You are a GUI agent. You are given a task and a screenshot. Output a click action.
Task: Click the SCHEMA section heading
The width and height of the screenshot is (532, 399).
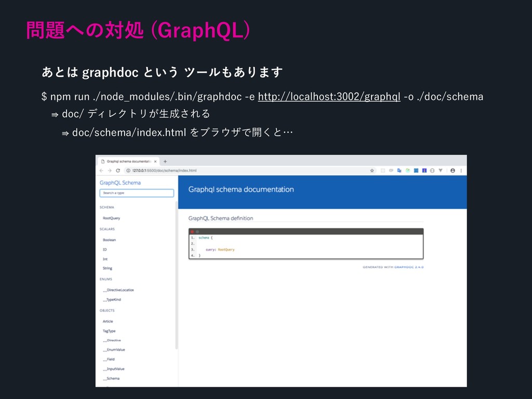(107, 207)
